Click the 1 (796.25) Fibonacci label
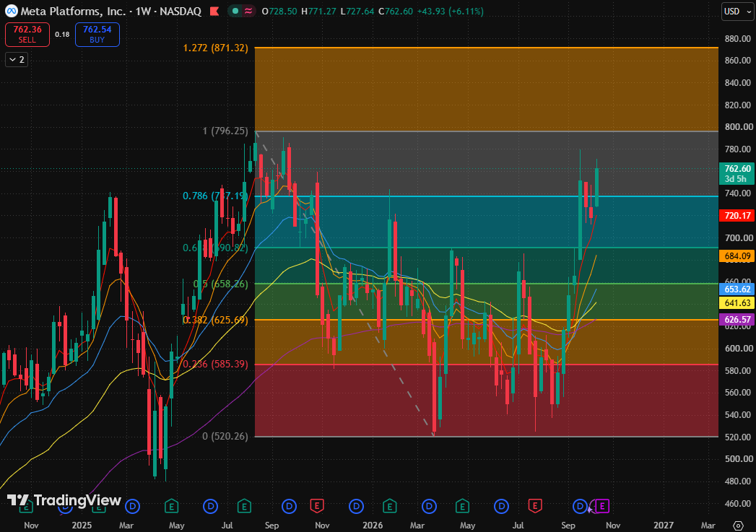 point(225,131)
